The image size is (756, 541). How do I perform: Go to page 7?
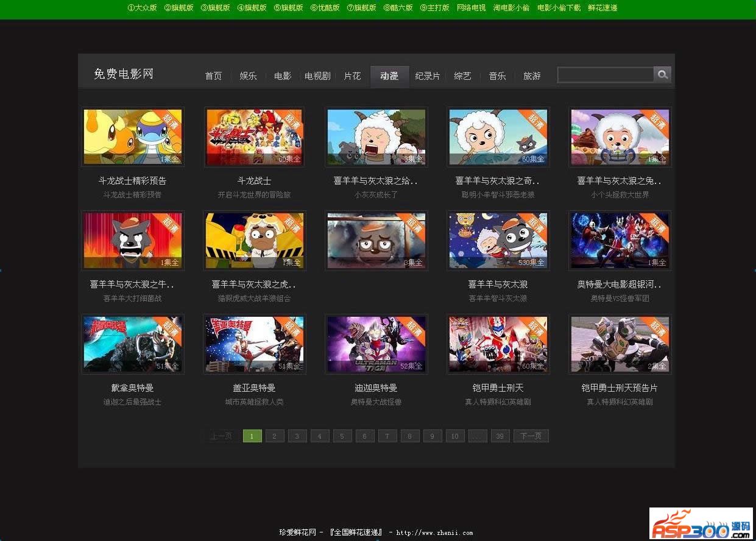(x=387, y=436)
